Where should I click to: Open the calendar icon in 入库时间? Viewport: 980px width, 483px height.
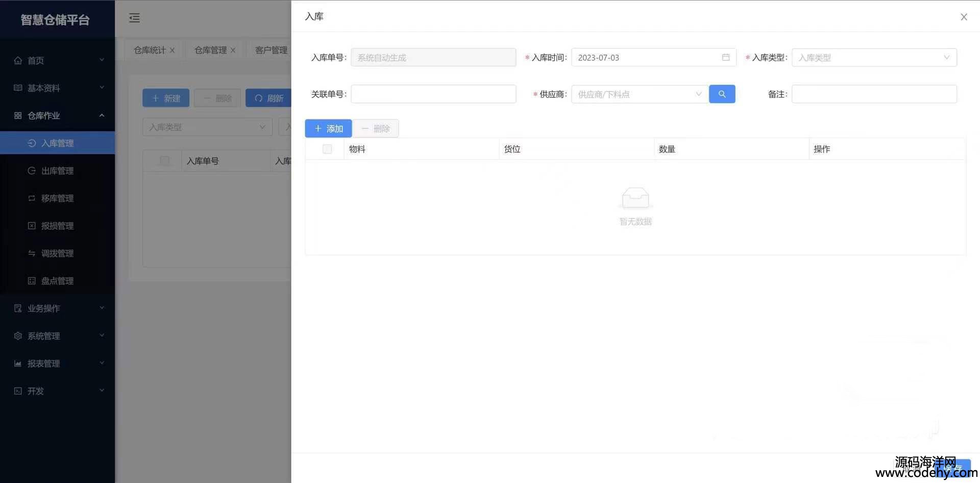pos(726,57)
